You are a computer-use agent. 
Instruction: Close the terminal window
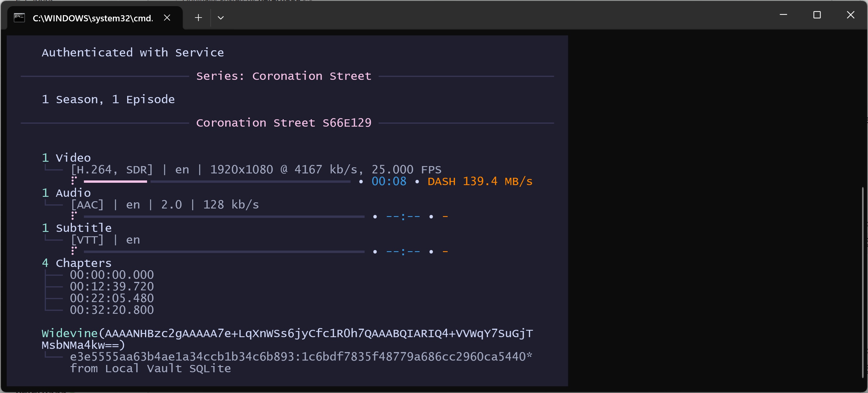pyautogui.click(x=850, y=15)
